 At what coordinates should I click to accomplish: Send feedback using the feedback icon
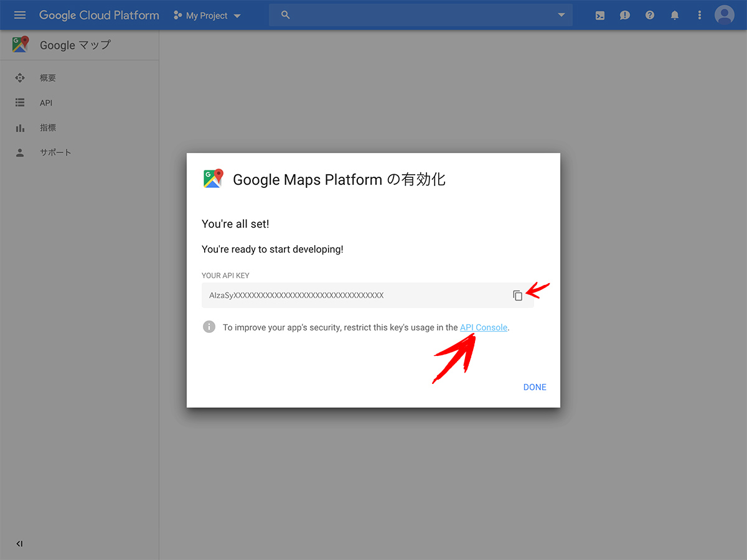[624, 15]
